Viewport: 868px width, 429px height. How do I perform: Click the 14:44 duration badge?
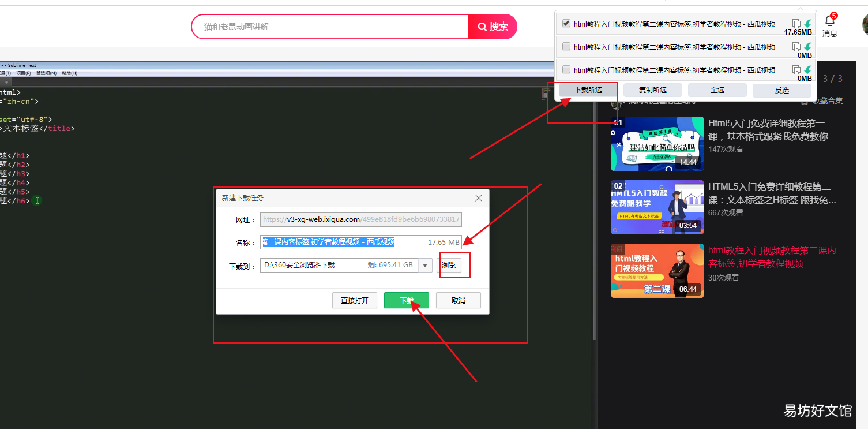click(x=688, y=162)
